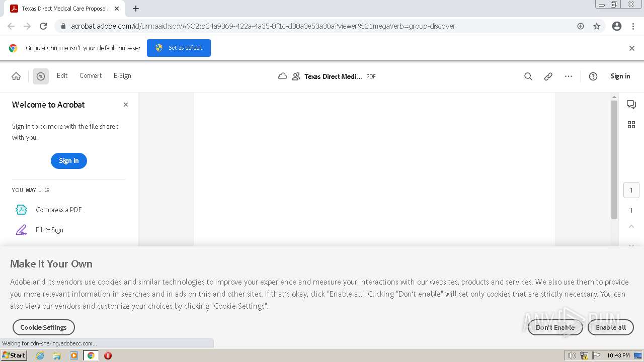
Task: Open Chrome three-dot menu
Action: [x=633, y=26]
